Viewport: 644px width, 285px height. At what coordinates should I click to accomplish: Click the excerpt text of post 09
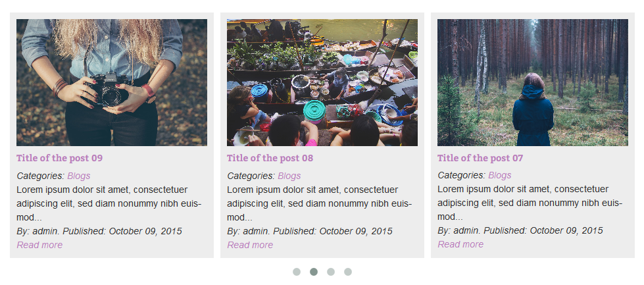tap(109, 203)
